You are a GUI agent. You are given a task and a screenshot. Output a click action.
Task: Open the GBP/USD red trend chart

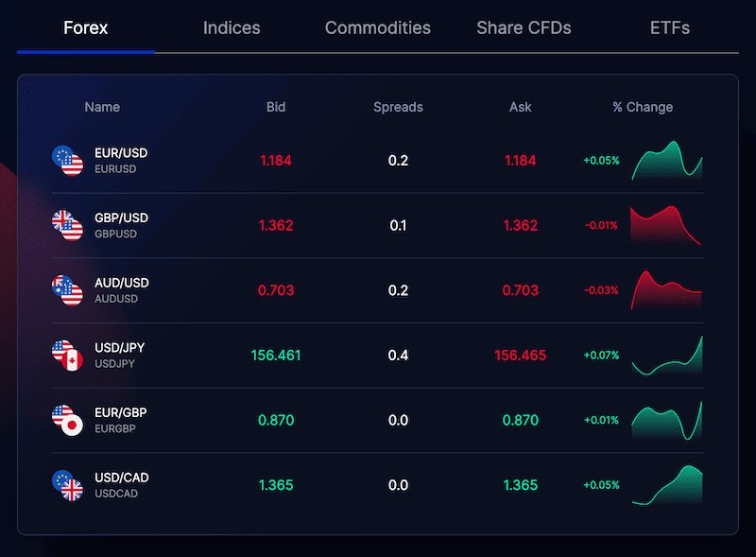(x=667, y=225)
